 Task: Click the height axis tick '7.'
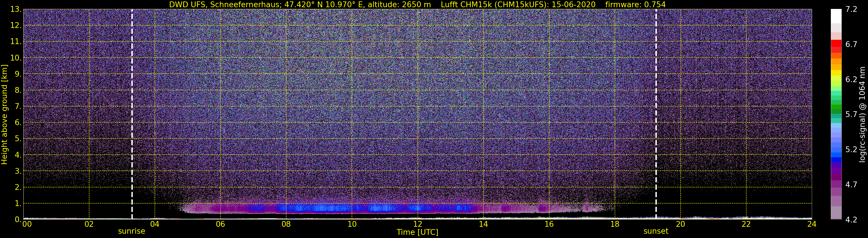pyautogui.click(x=18, y=107)
